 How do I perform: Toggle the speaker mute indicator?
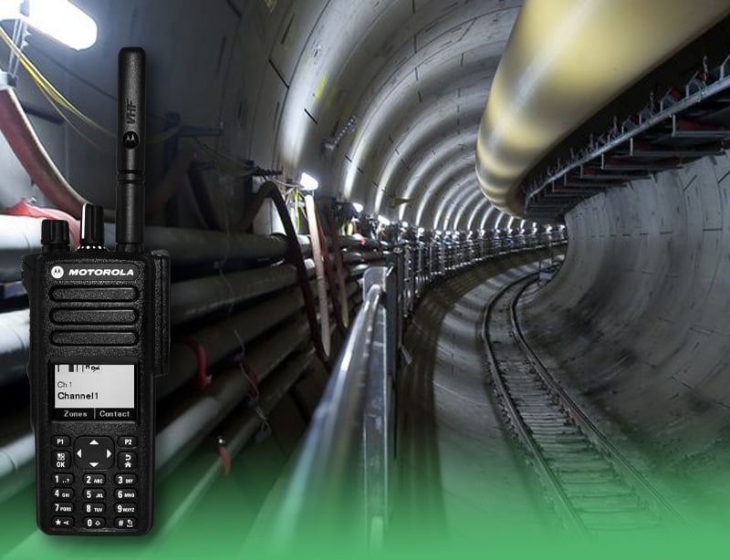pos(94,368)
